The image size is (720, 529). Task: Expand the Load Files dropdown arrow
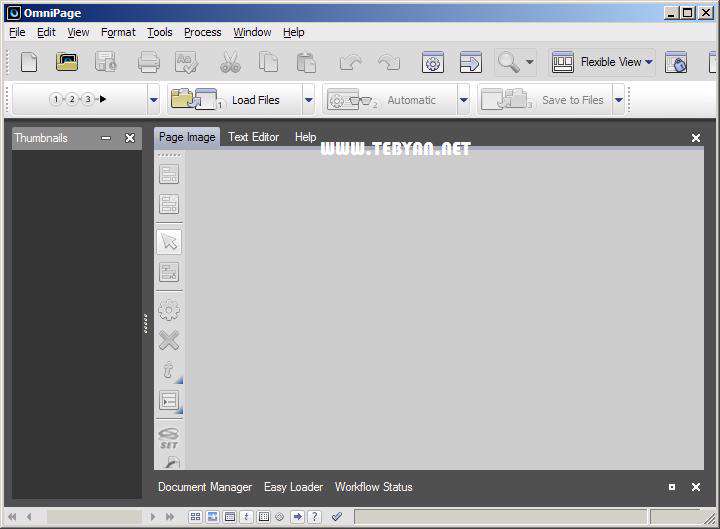pyautogui.click(x=309, y=100)
